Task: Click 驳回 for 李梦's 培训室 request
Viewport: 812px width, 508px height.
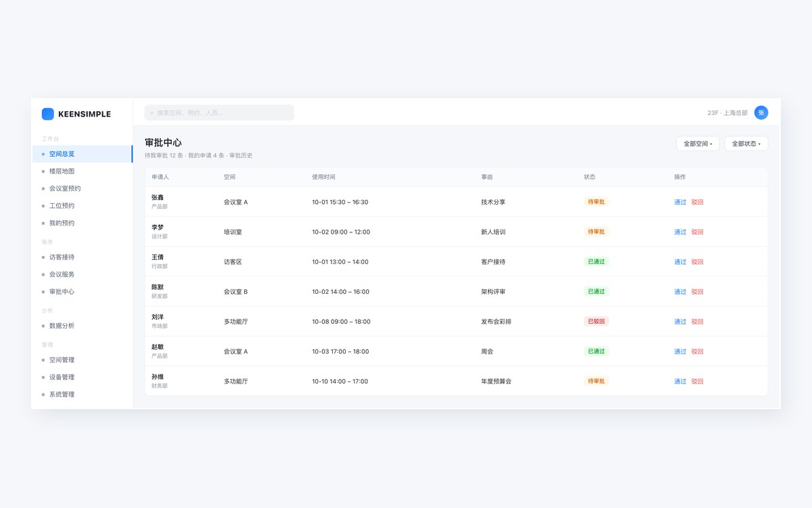Action: point(698,232)
